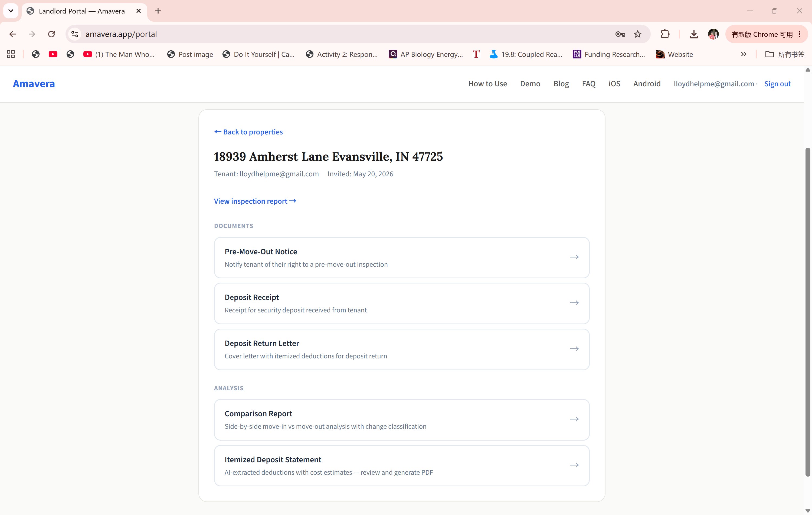Open the Demo menu item
The image size is (812, 515).
pyautogui.click(x=530, y=84)
